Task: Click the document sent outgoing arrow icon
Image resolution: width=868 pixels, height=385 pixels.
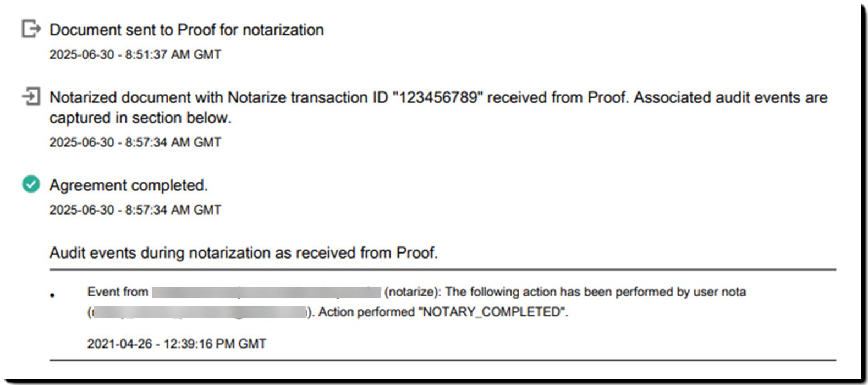Action: 31,29
